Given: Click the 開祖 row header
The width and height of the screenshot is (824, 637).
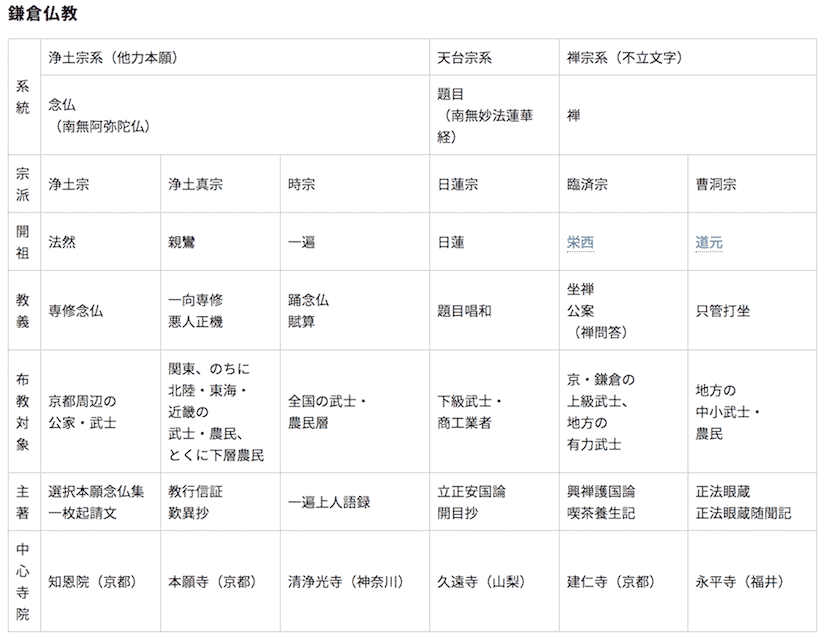Looking at the screenshot, I should pos(24,242).
